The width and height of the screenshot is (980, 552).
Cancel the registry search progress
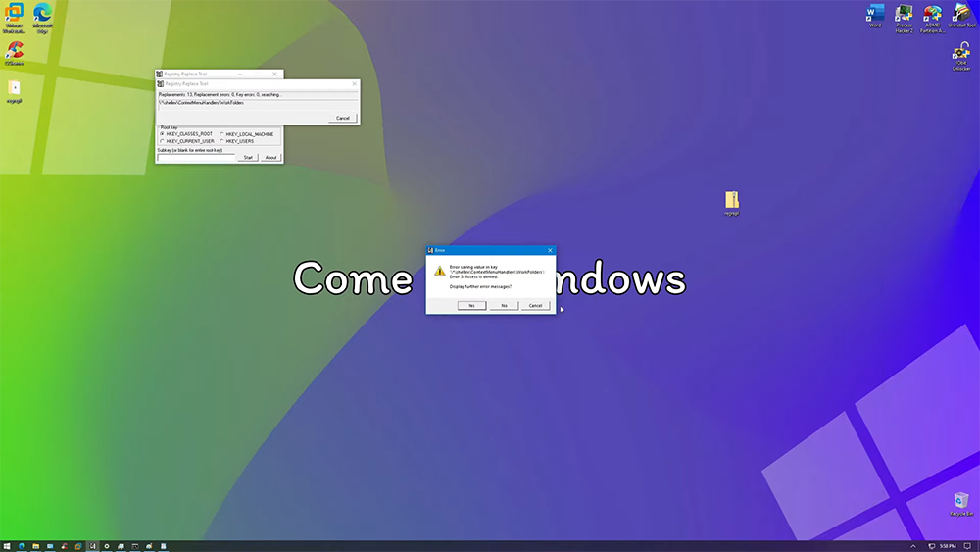coord(343,118)
